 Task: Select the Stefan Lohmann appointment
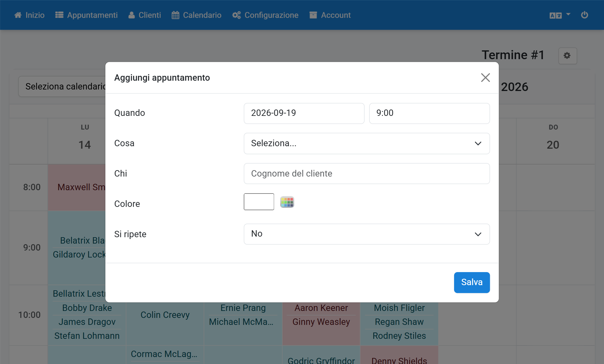pyautogui.click(x=87, y=336)
